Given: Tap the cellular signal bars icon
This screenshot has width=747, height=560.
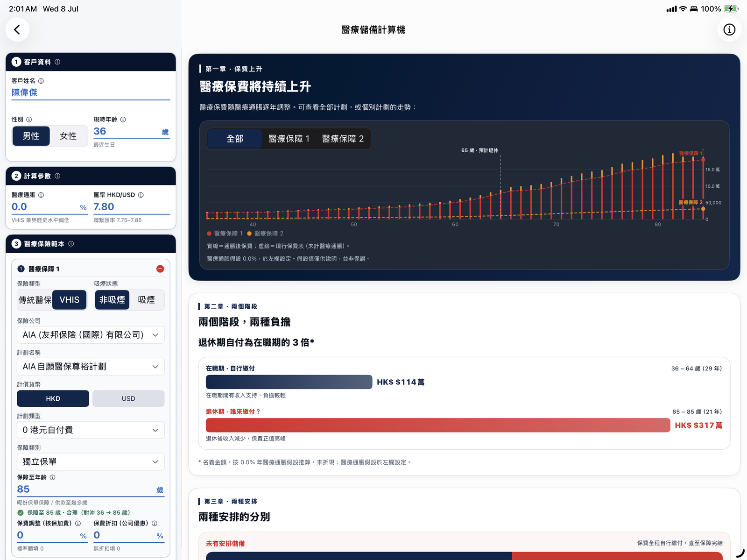Looking at the screenshot, I should pos(671,9).
